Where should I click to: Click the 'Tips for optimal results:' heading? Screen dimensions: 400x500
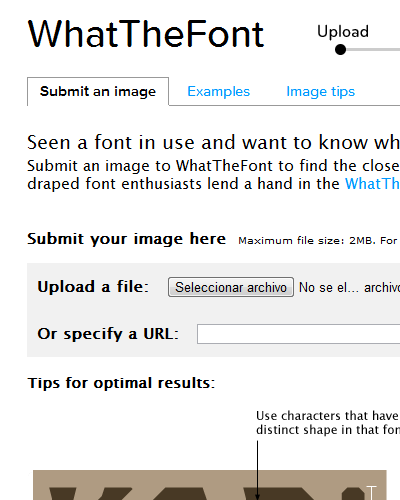tap(121, 383)
